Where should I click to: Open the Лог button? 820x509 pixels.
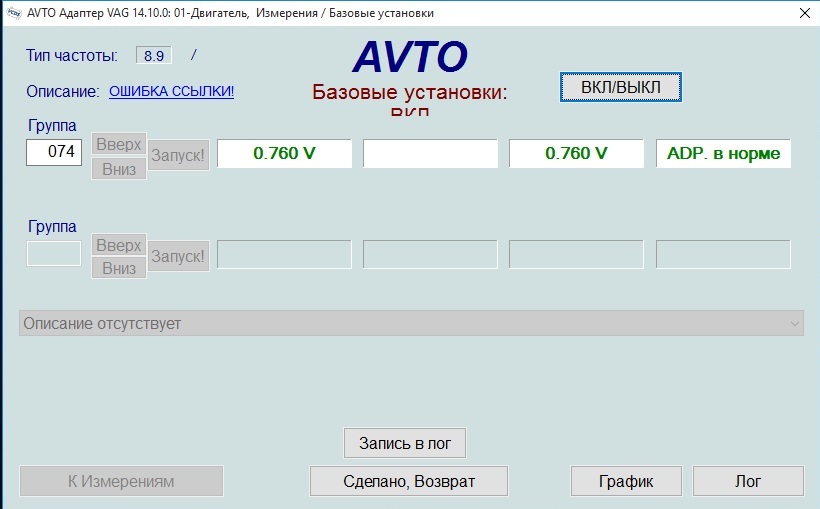(748, 481)
